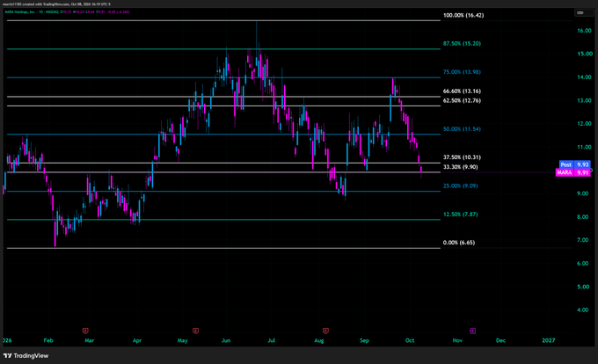Click 8.00 on the price axis
The width and height of the screenshot is (598, 364).
(583, 217)
